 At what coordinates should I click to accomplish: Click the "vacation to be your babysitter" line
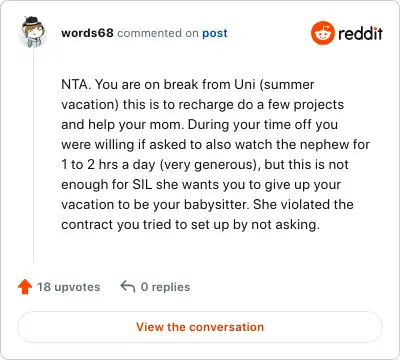coord(207,205)
